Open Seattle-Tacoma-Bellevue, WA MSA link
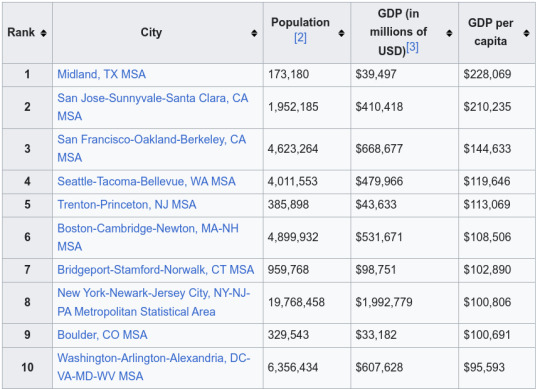 click(x=146, y=181)
